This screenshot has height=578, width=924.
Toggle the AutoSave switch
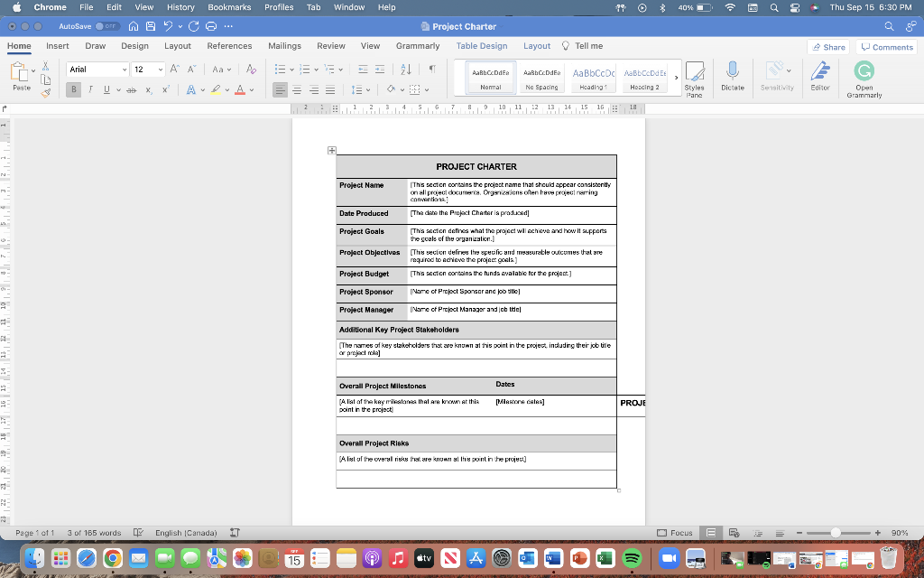pos(107,26)
